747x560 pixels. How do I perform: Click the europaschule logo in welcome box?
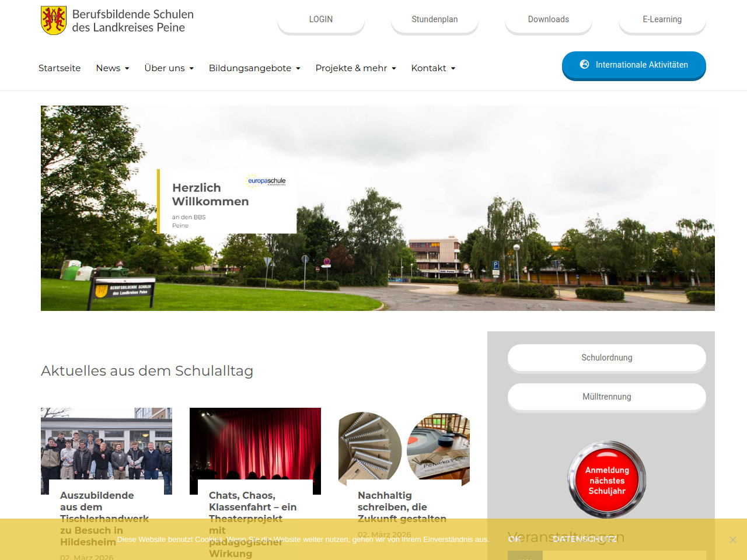[x=266, y=181]
